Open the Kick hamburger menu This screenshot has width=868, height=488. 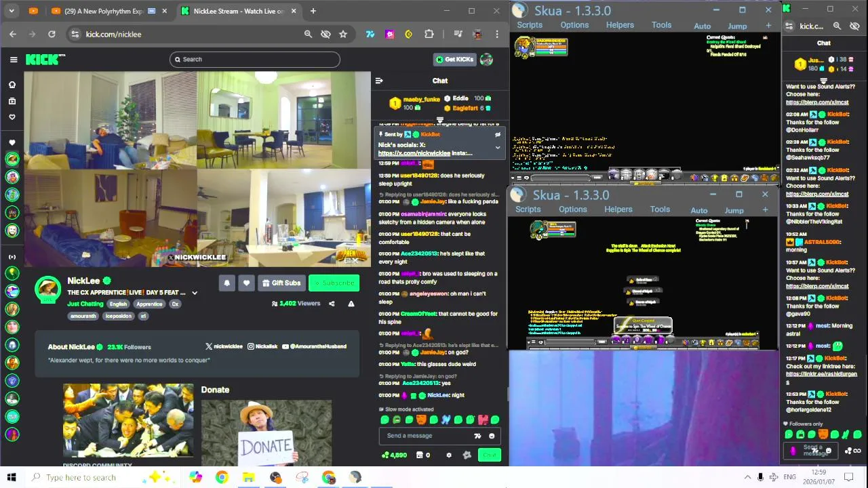pyautogui.click(x=14, y=60)
